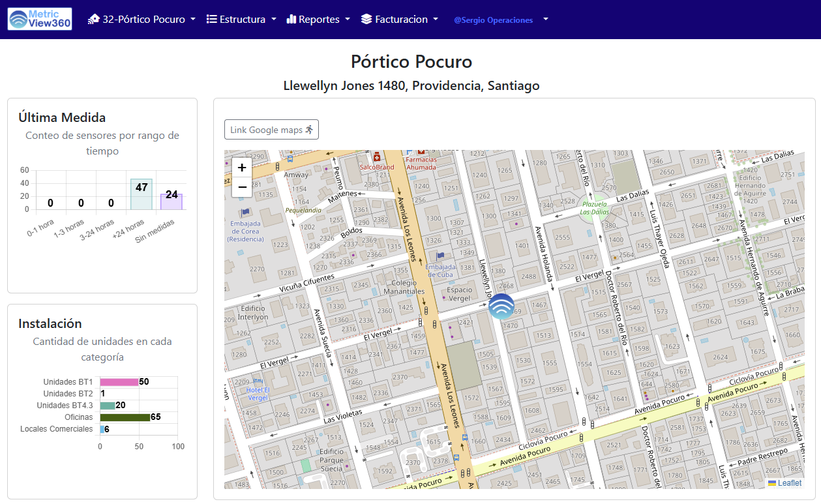This screenshot has width=821, height=504.
Task: Click the blue wifi marker on map
Action: [x=501, y=307]
